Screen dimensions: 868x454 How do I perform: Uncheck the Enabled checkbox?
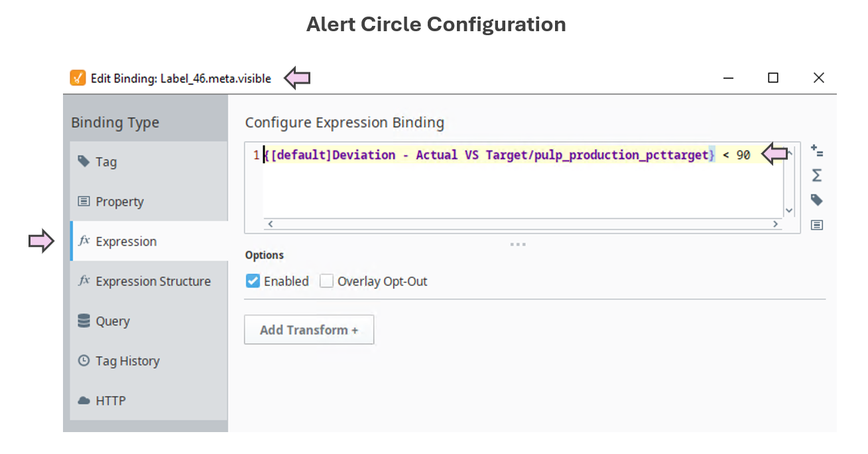point(253,281)
